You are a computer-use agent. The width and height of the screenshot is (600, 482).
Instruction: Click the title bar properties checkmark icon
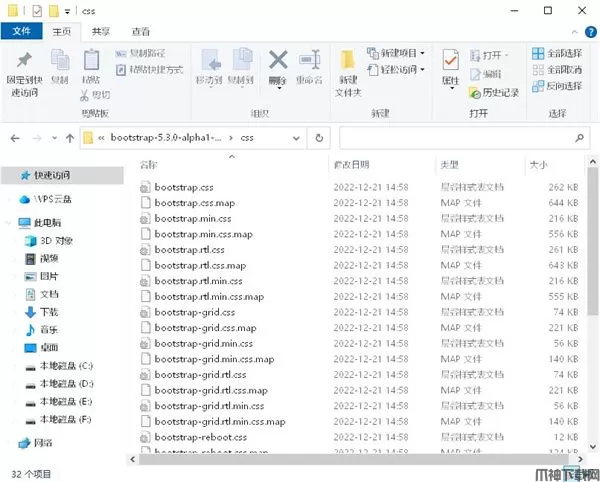point(37,11)
